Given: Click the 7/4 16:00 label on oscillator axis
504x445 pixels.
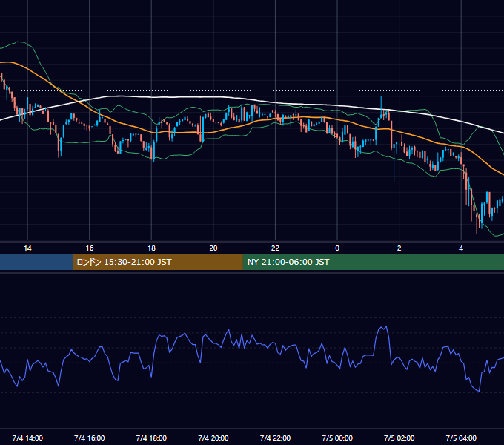Looking at the screenshot, I should coord(90,438).
